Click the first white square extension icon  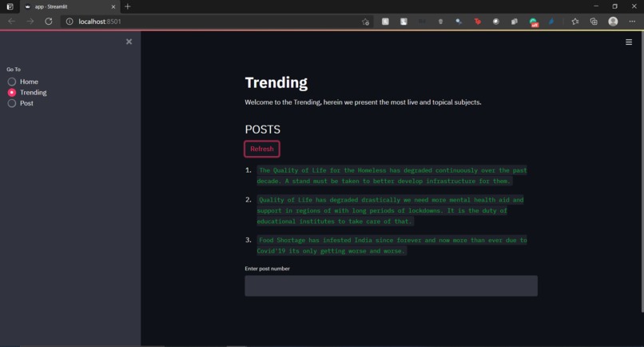(x=385, y=22)
